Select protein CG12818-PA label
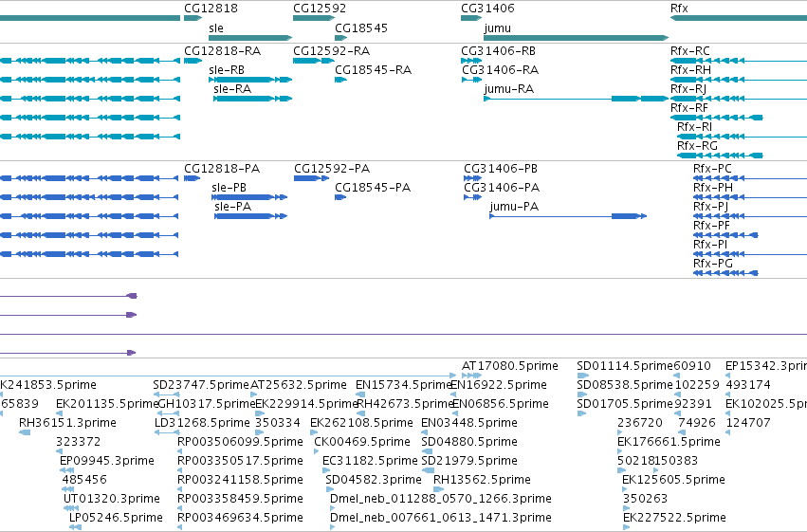 (x=222, y=169)
